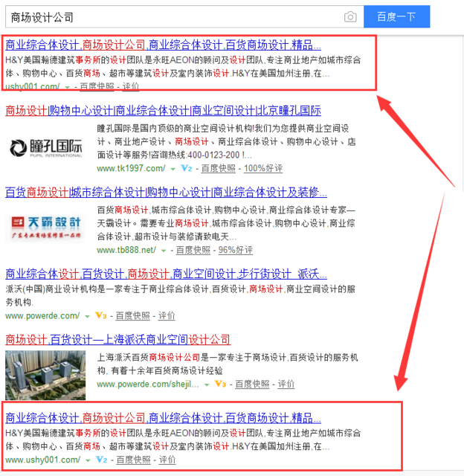Open the 96%好评 rating link
Image resolution: width=464 pixels, height=476 pixels.
pyautogui.click(x=235, y=250)
